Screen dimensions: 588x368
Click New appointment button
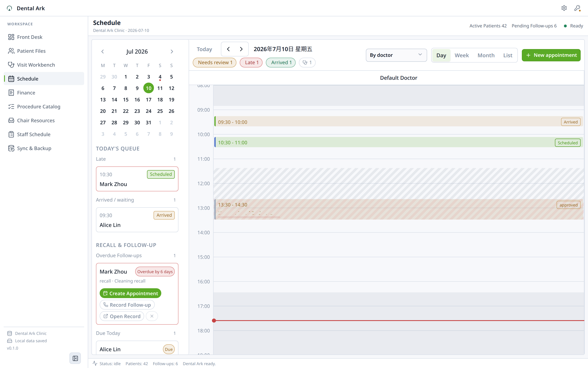coord(551,55)
